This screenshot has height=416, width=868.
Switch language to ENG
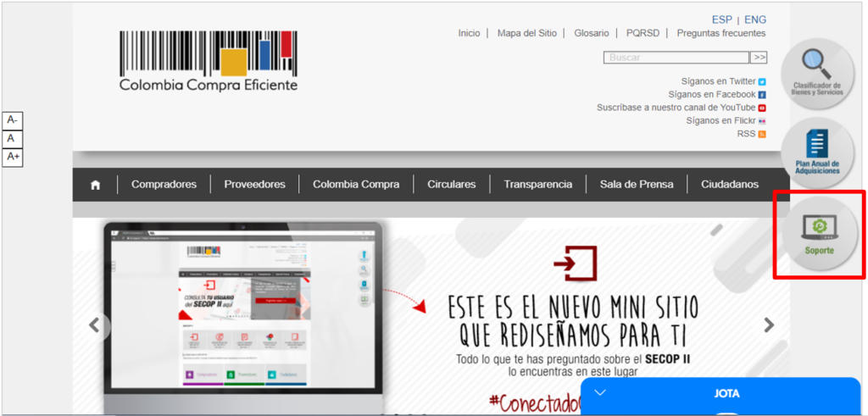[x=755, y=20]
